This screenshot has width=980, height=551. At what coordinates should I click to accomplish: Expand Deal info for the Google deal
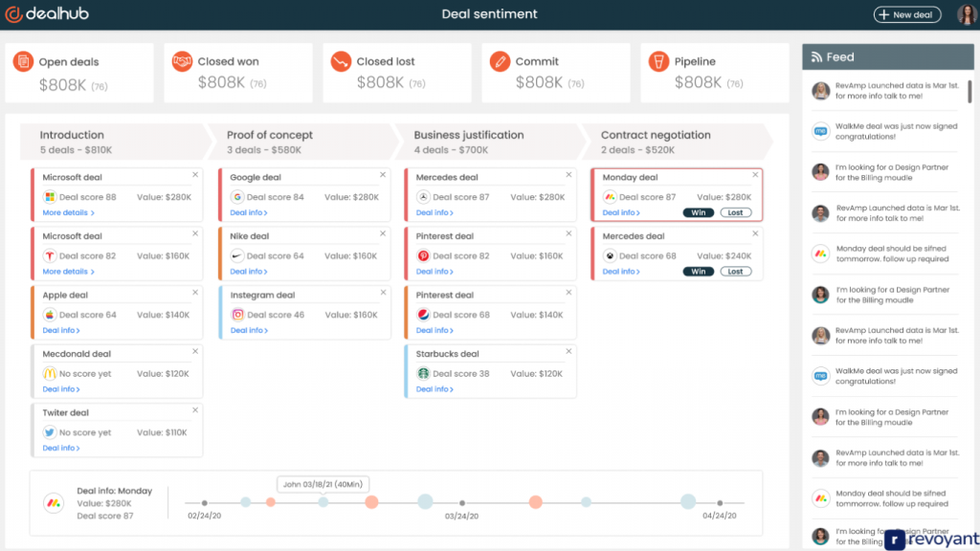pos(249,213)
